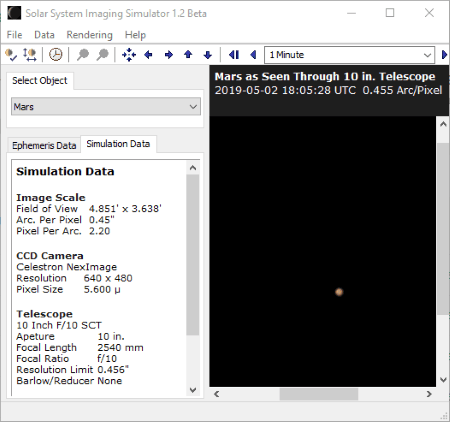Image resolution: width=450 pixels, height=422 pixels.
Task: Open the Mars object dropdown
Action: tap(106, 107)
